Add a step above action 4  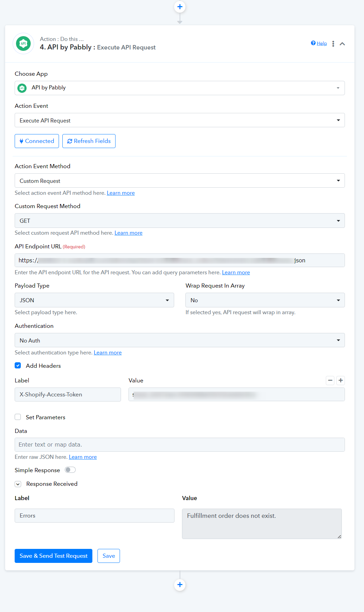point(180,7)
